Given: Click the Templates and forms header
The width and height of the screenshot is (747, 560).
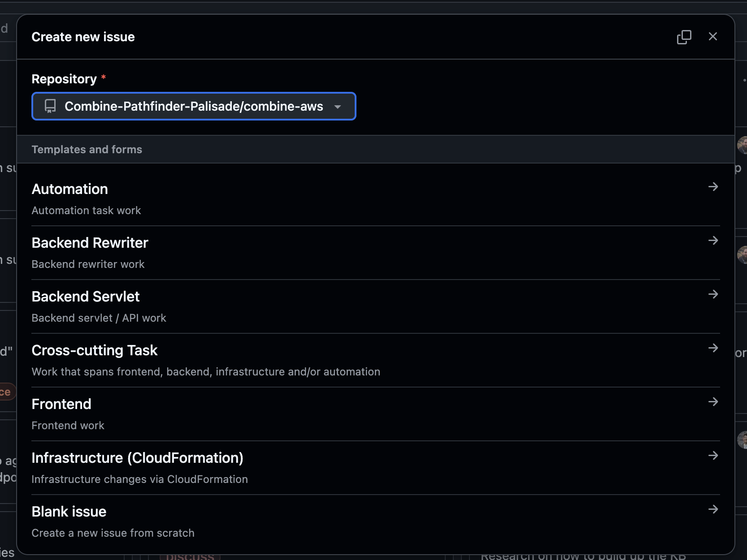Looking at the screenshot, I should (87, 150).
